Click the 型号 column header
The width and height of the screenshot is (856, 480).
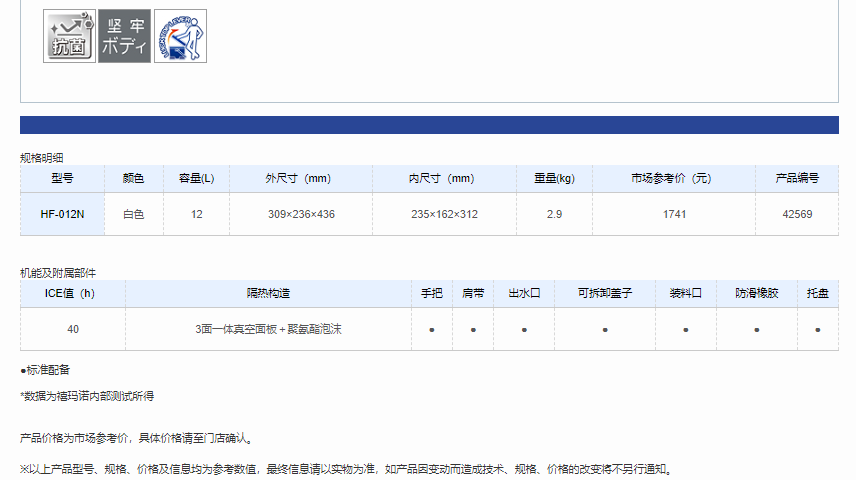(62, 178)
